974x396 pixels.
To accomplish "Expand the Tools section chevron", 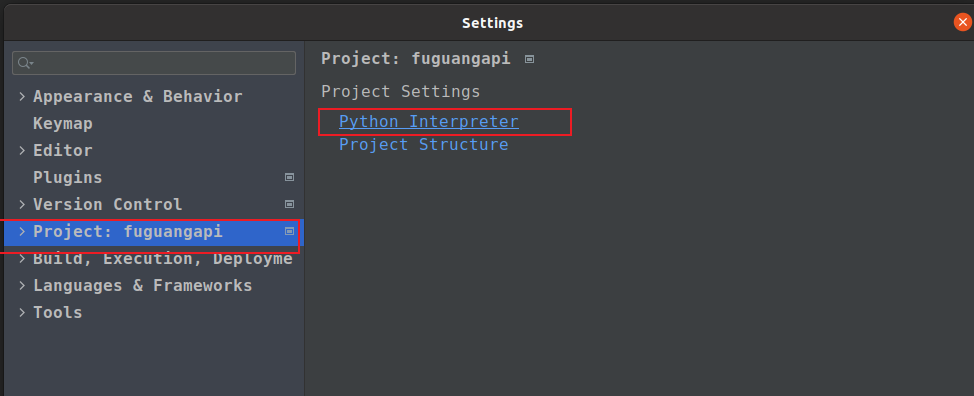I will tap(22, 312).
